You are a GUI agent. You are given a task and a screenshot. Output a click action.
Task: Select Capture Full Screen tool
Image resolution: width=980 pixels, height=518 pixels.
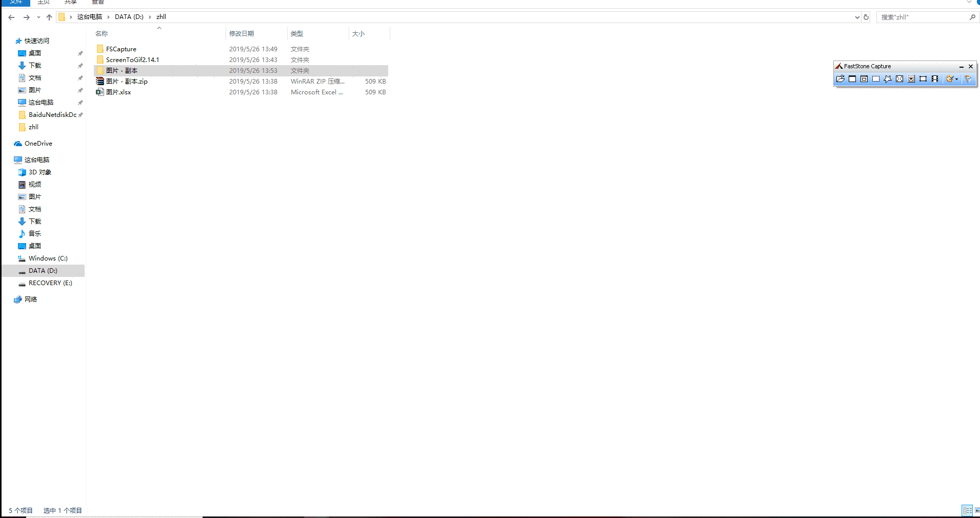tap(899, 79)
